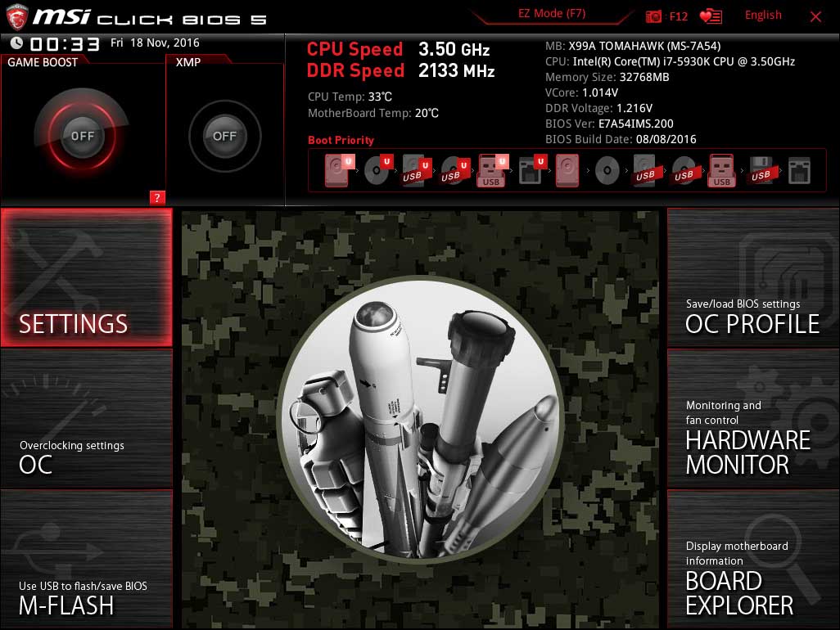The width and height of the screenshot is (840, 630).
Task: Switch to EZ Mode (F7)
Action: pyautogui.click(x=552, y=14)
